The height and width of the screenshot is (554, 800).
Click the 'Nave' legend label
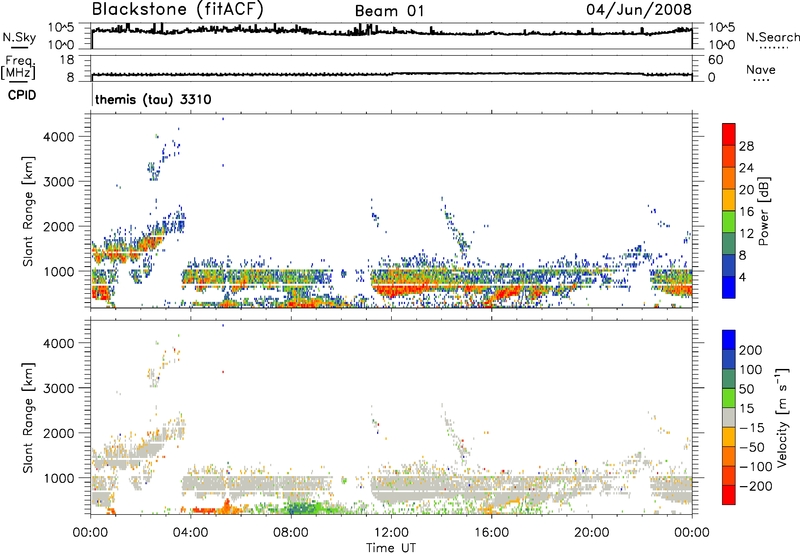click(760, 69)
